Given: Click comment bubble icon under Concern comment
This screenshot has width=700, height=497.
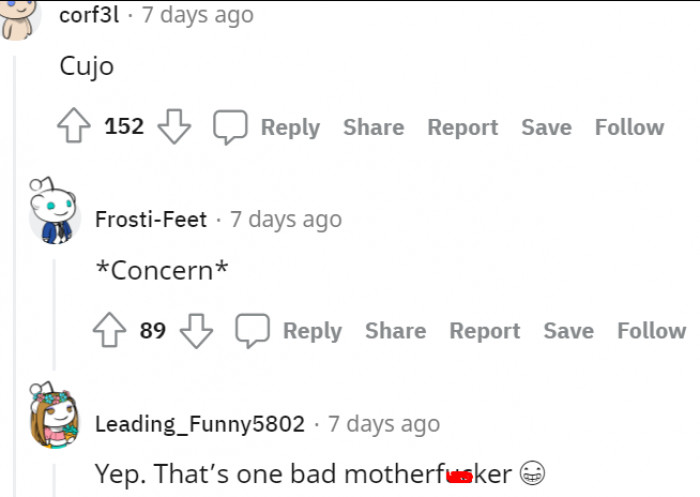Looking at the screenshot, I should point(253,330).
